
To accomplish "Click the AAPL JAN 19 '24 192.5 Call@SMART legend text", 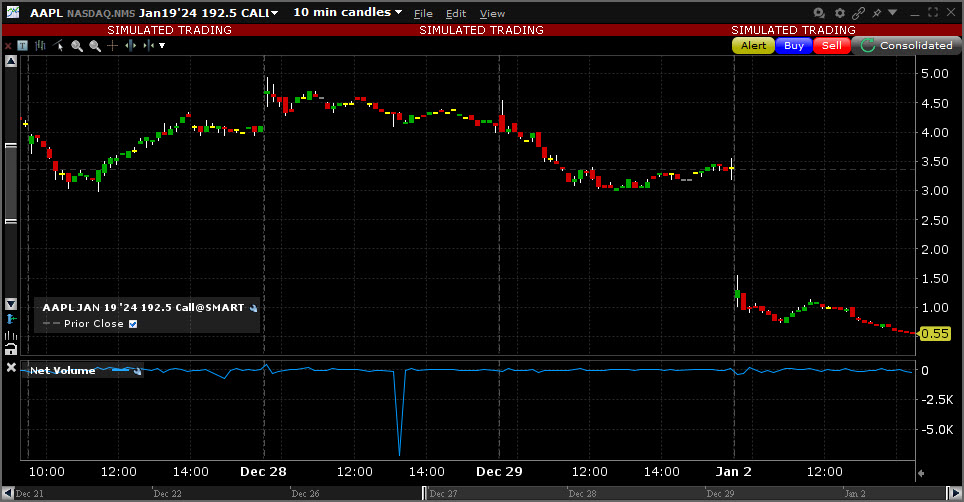I will (143, 308).
